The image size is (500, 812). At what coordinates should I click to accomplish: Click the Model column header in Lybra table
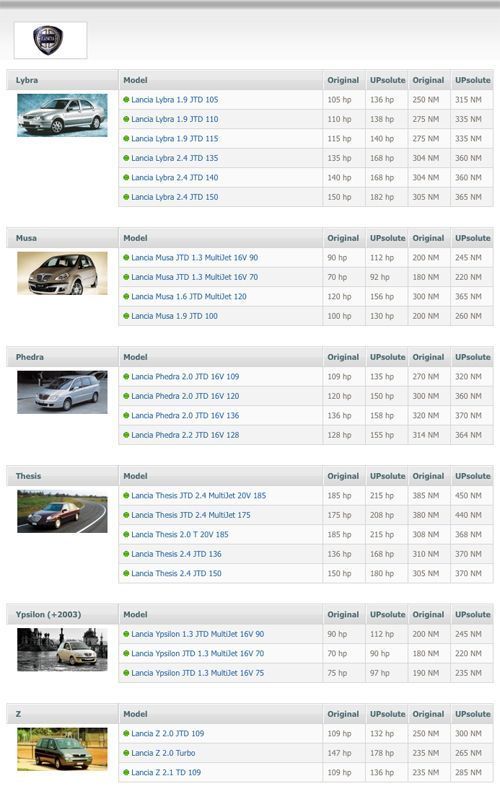[x=135, y=80]
